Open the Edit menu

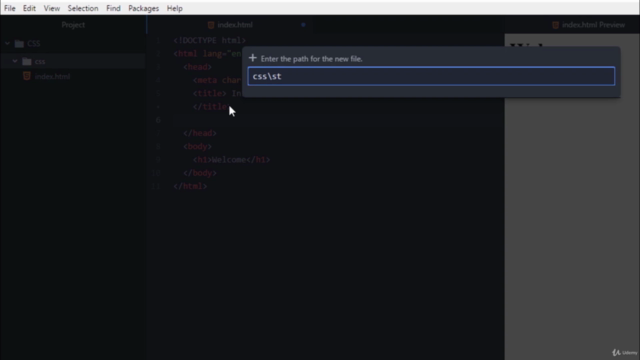pos(29,8)
